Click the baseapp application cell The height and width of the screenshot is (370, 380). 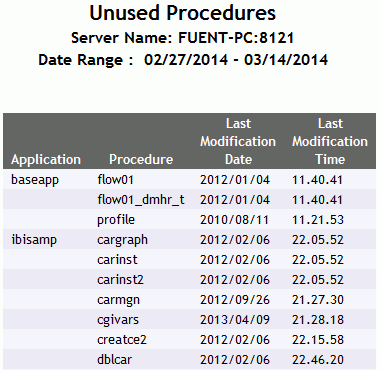(35, 180)
